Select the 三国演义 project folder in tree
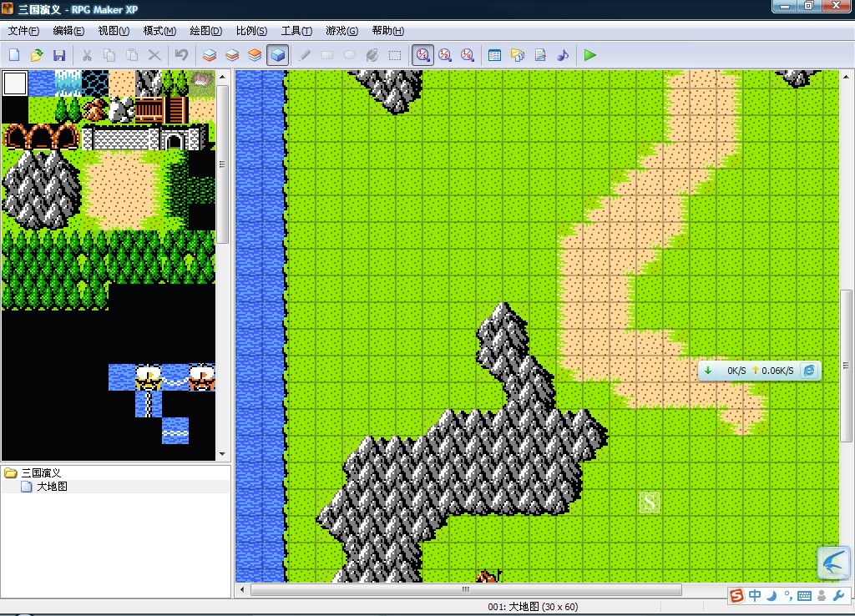Screen dimensions: 855x616 (x=41, y=472)
